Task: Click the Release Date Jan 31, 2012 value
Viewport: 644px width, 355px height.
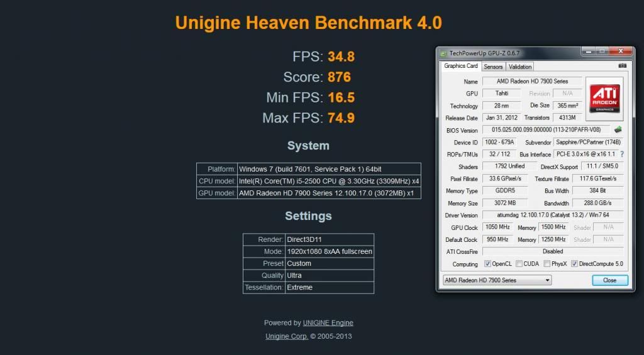Action: click(501, 117)
